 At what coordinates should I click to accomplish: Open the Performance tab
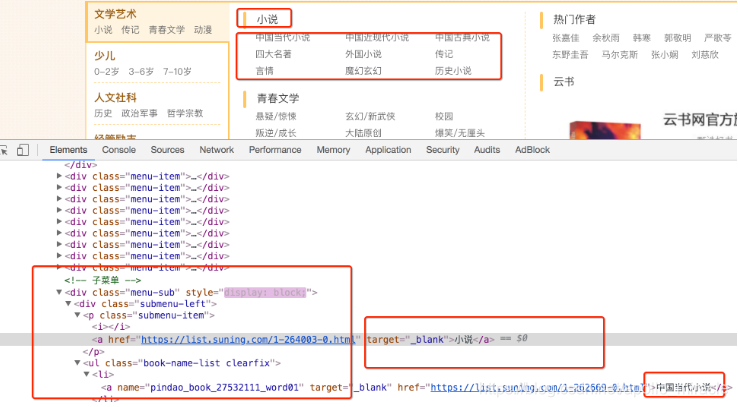(x=275, y=150)
